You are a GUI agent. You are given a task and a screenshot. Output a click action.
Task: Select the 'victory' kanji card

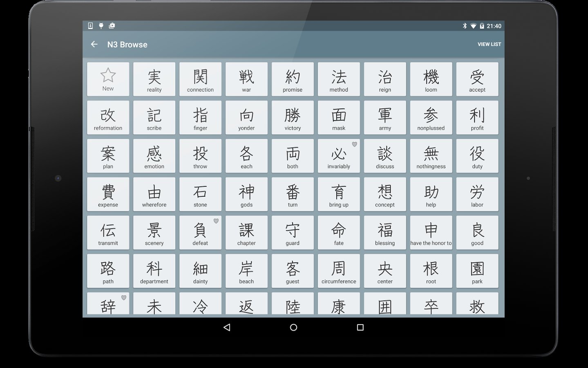click(293, 117)
